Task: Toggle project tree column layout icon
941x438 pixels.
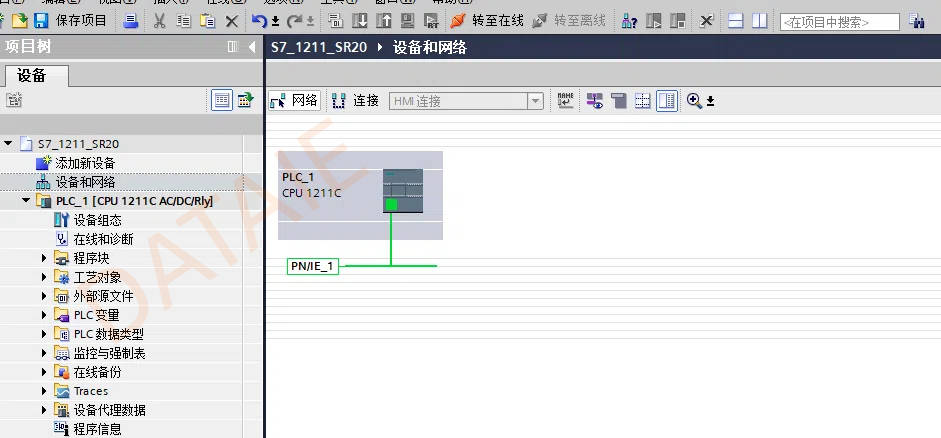Action: tap(233, 47)
